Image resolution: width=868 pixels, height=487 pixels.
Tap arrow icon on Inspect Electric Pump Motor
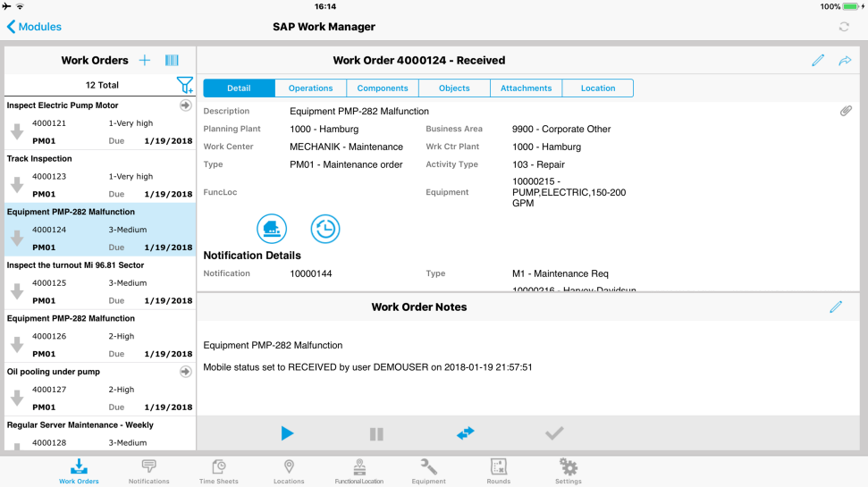point(185,105)
